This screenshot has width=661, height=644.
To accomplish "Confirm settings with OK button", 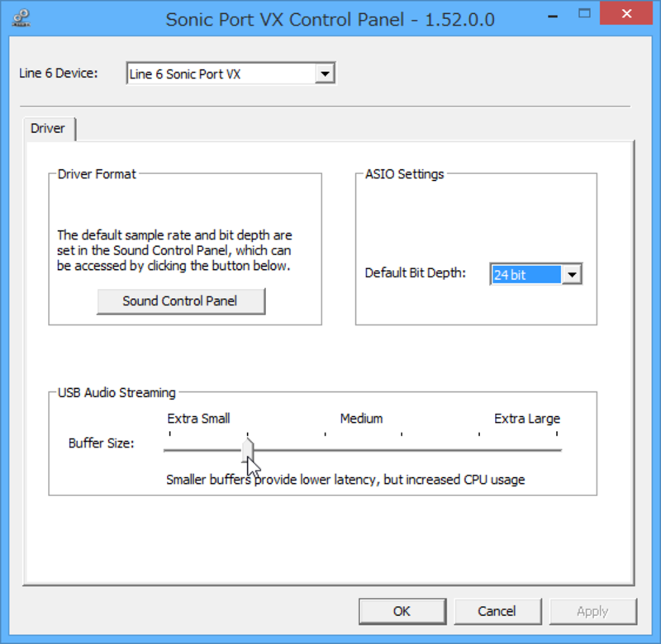I will point(402,611).
